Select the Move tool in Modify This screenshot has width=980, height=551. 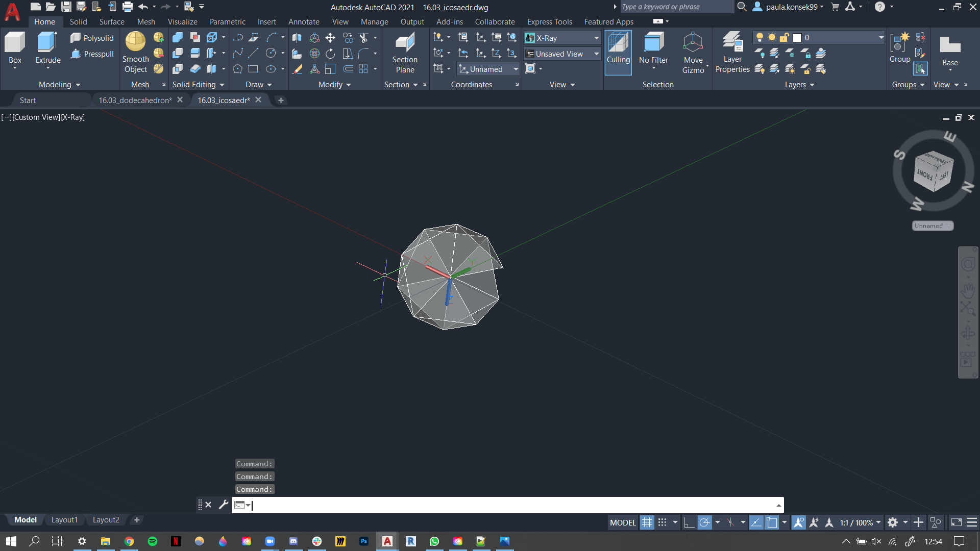coord(330,38)
